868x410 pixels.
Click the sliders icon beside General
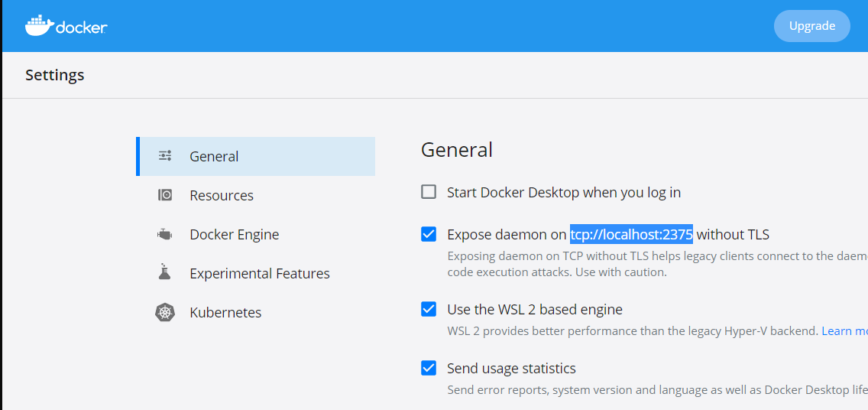(x=165, y=156)
